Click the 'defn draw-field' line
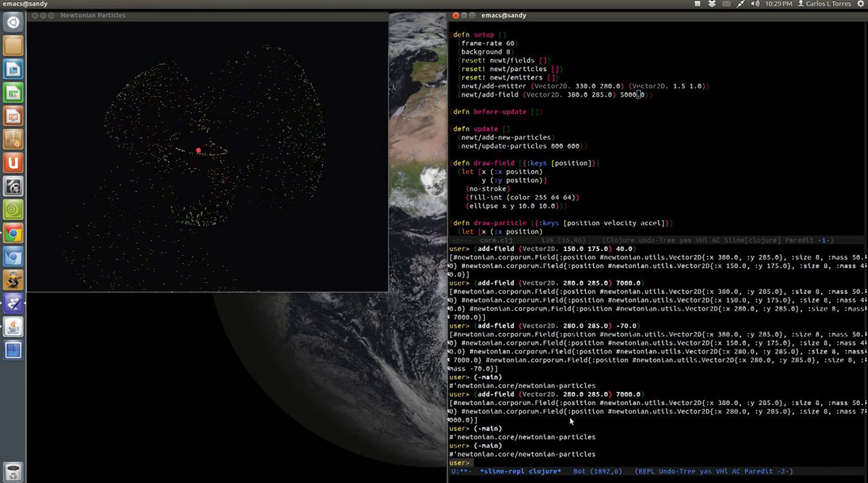The height and width of the screenshot is (483, 868). tap(524, 163)
